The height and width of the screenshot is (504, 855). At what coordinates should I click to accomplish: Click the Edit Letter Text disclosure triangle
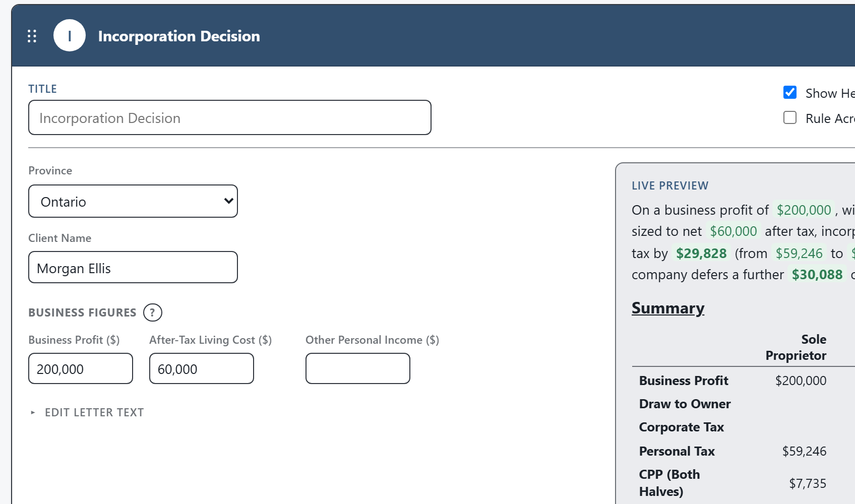point(33,412)
